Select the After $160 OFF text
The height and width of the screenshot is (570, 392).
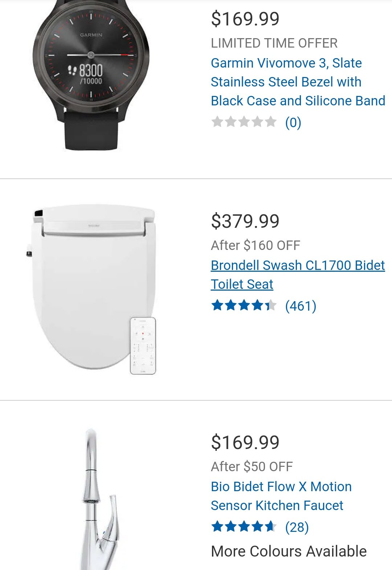coord(256,245)
